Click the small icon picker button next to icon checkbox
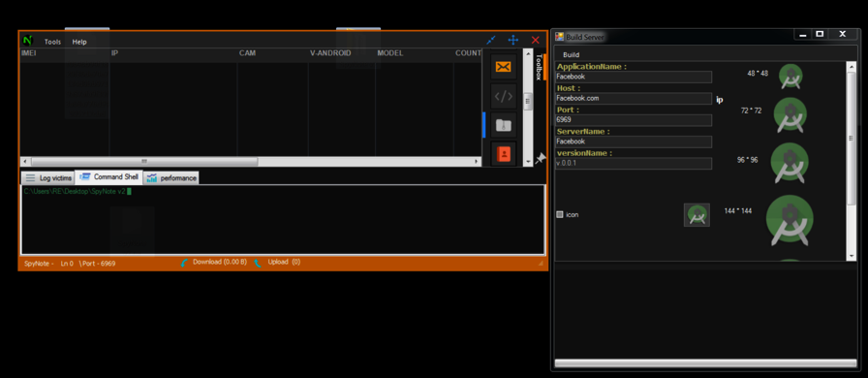 tap(697, 215)
